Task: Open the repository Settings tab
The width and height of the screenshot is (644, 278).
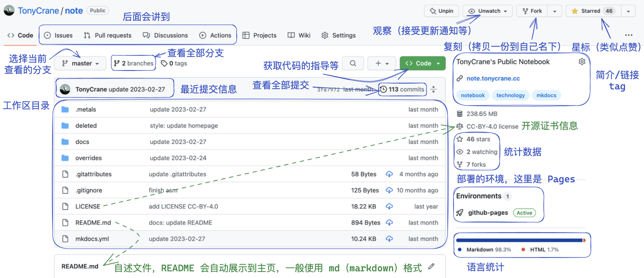Action: 339,35
